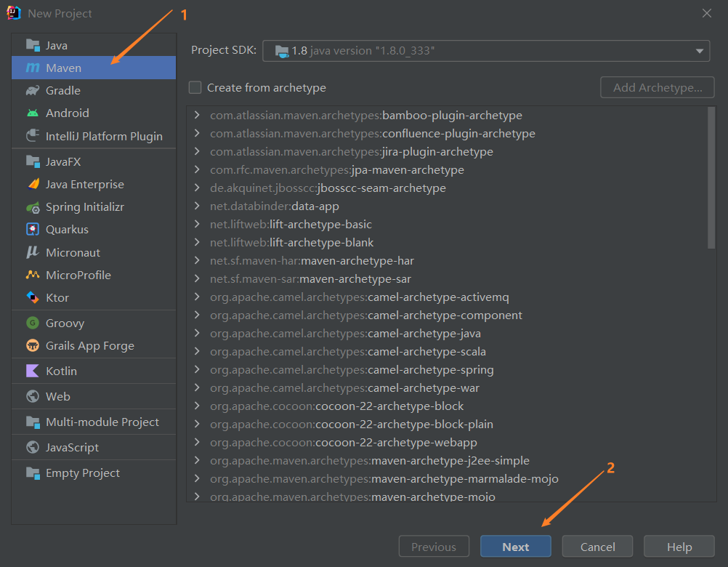Choose the JavaScript globe icon
The image size is (728, 567).
(33, 447)
